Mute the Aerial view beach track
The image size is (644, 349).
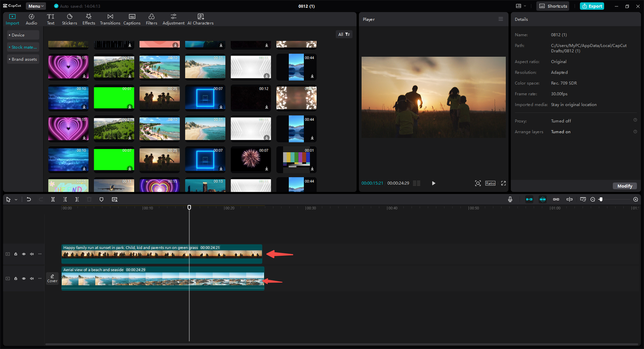(32, 278)
